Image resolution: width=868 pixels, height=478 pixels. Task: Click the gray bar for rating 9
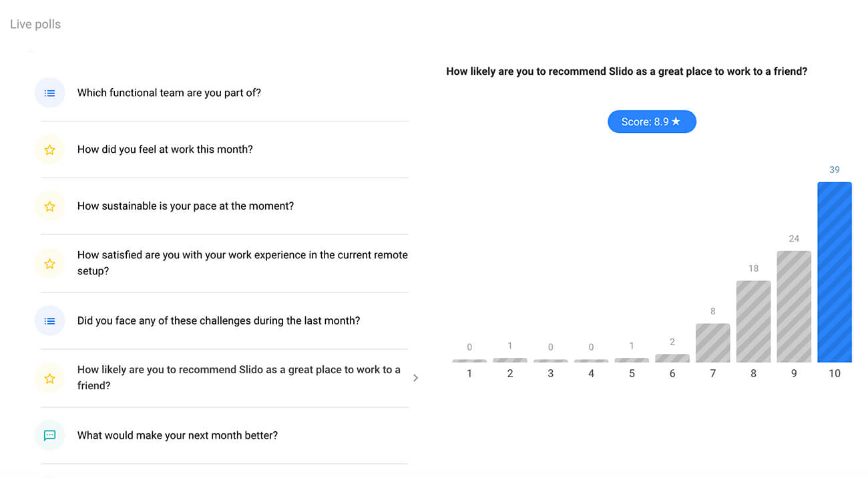click(x=794, y=306)
